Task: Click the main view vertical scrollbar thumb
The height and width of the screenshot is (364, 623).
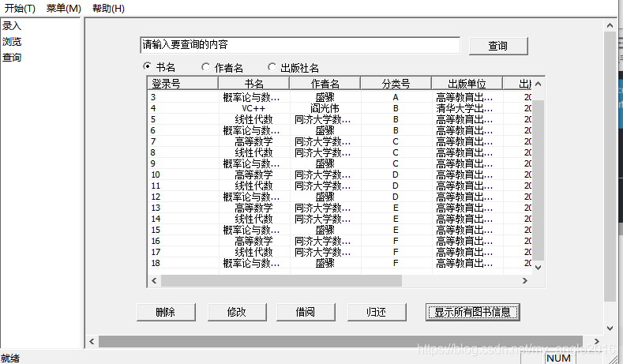Action: [x=610, y=167]
